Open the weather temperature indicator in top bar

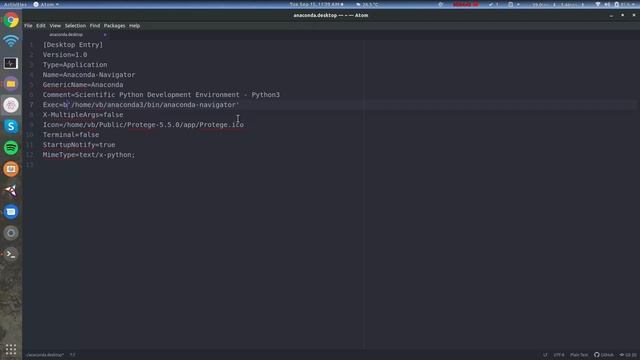pos(367,4)
